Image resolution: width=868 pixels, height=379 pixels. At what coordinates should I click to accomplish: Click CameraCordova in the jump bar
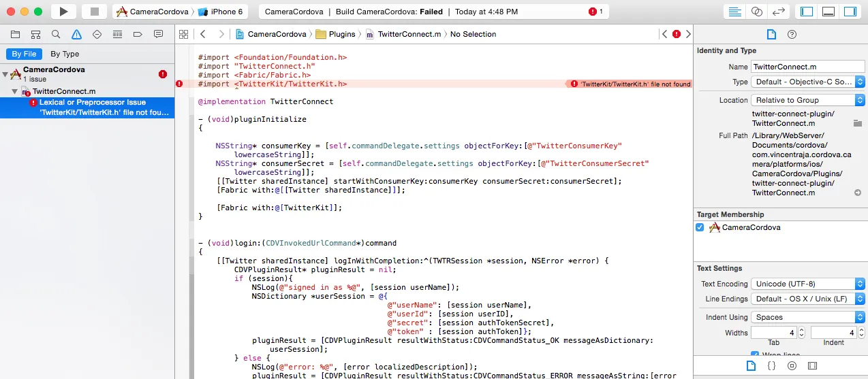[270, 34]
